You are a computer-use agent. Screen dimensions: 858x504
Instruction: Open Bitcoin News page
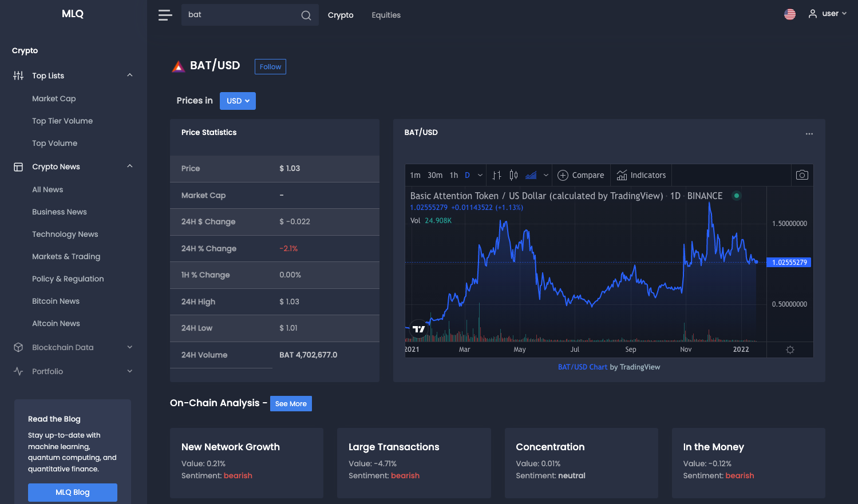point(56,301)
